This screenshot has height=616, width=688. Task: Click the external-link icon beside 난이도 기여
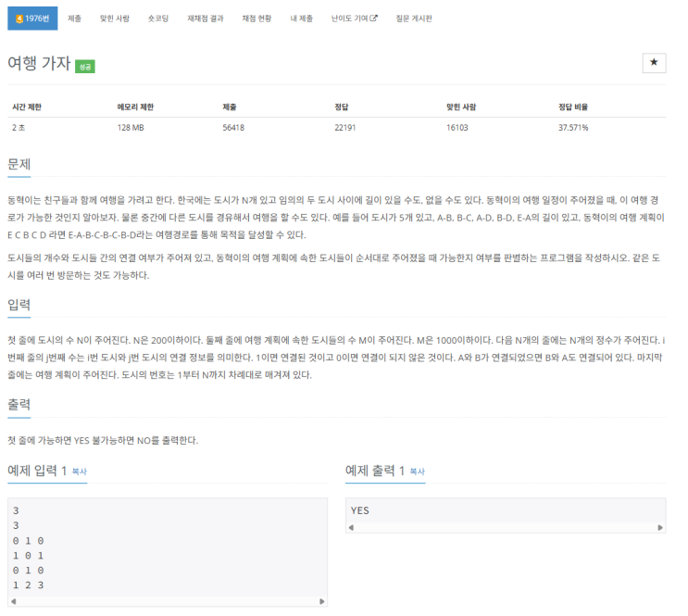[373, 19]
